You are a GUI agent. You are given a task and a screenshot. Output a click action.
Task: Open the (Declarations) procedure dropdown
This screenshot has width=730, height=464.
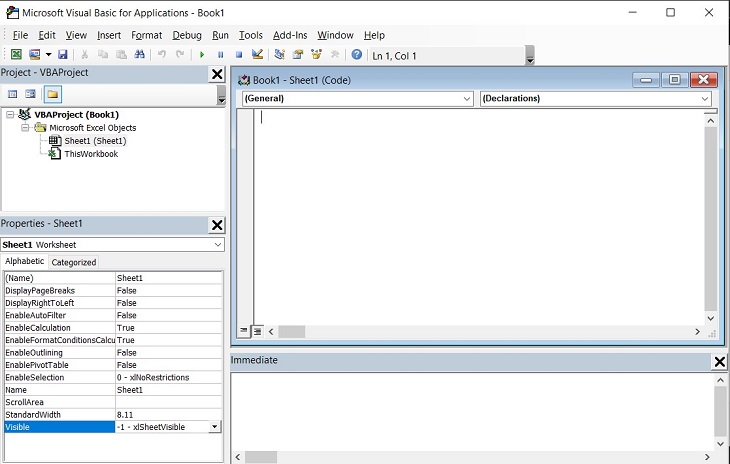tap(705, 99)
